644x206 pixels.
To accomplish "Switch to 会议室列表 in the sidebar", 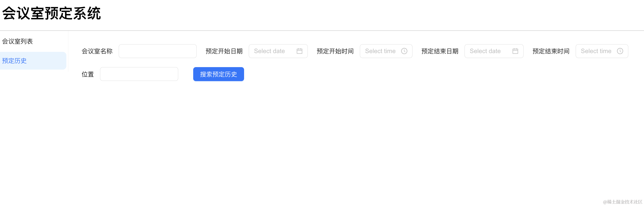I will point(17,41).
